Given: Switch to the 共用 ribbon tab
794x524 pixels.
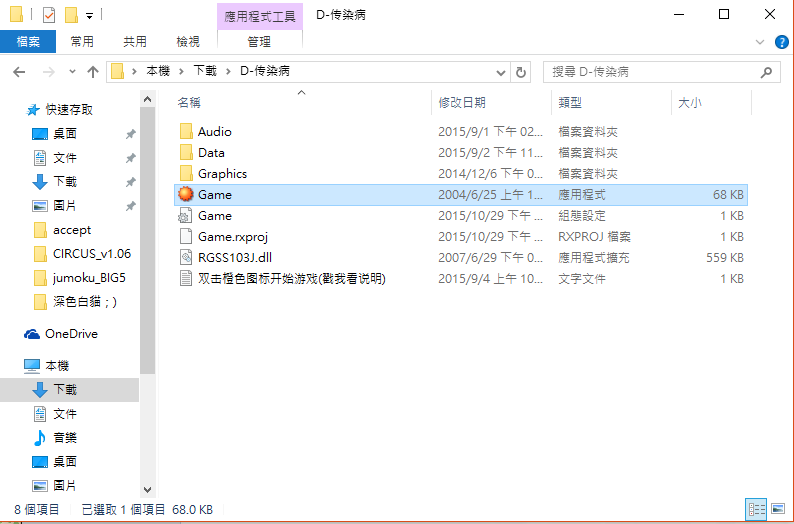Looking at the screenshot, I should [x=135, y=42].
